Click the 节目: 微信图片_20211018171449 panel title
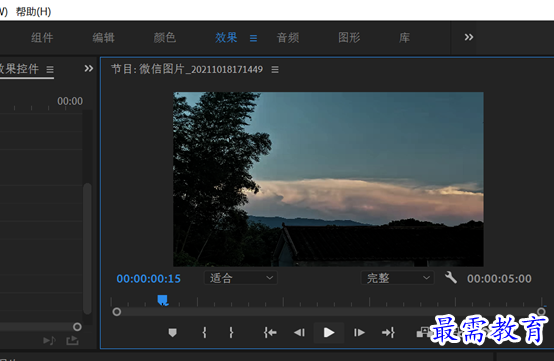Image resolution: width=554 pixels, height=361 pixels. [x=187, y=69]
